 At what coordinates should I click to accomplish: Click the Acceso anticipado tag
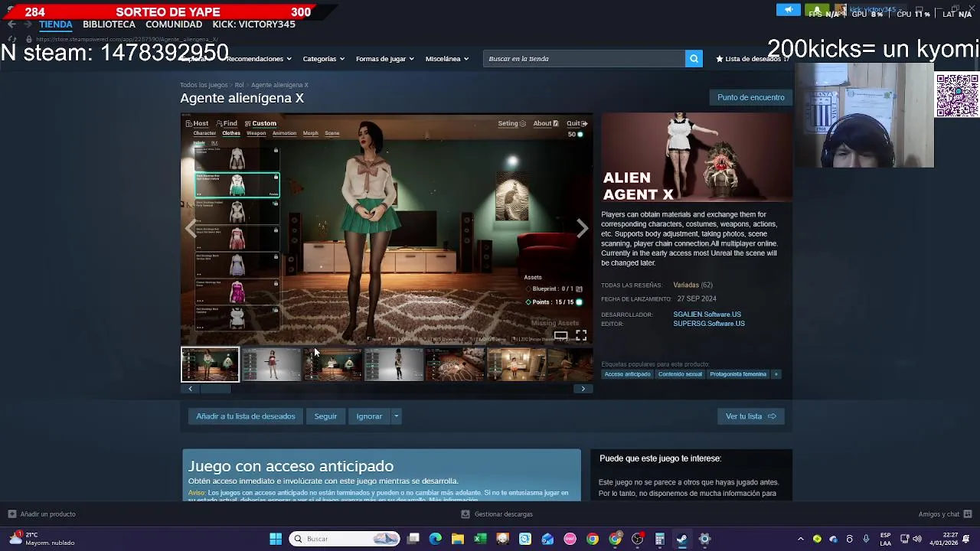[x=627, y=374]
